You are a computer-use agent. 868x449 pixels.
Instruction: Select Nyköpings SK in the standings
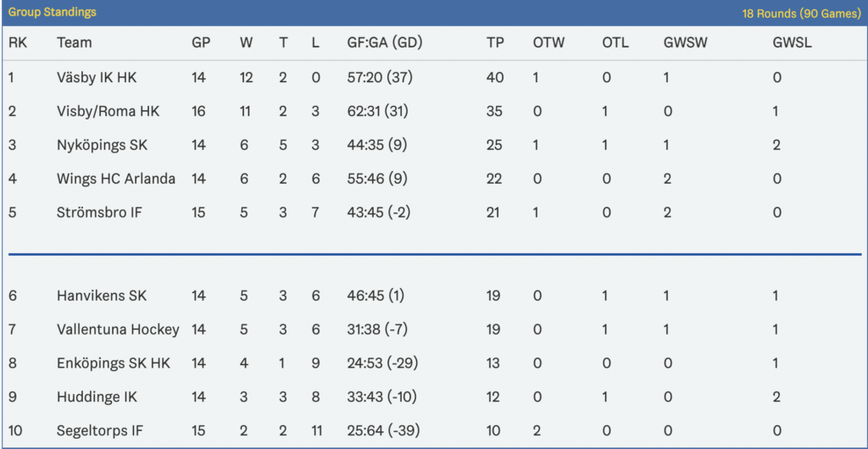[103, 145]
